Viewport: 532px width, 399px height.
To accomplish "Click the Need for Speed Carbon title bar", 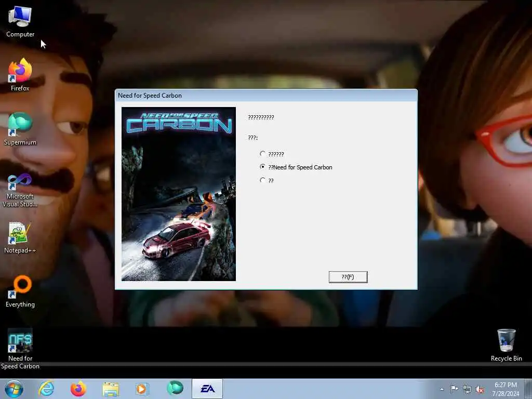I will pyautogui.click(x=266, y=96).
